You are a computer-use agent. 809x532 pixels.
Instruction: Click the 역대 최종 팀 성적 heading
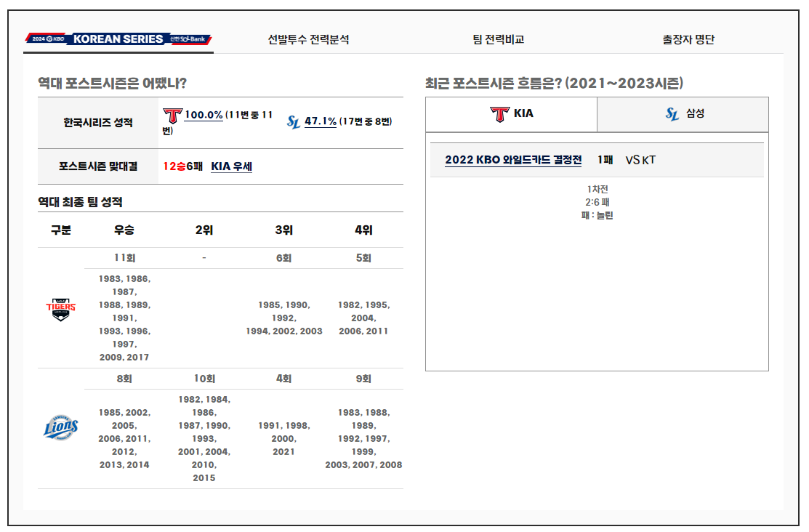coord(80,202)
